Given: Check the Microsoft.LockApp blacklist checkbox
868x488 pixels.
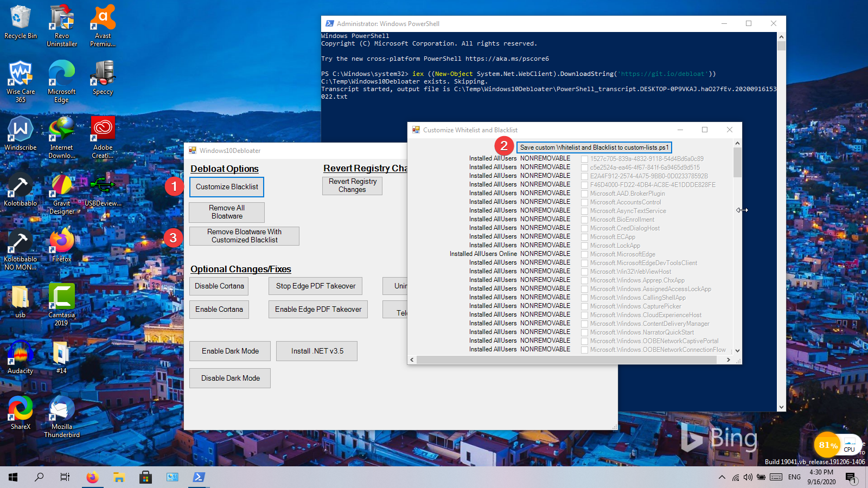Looking at the screenshot, I should click(x=584, y=245).
